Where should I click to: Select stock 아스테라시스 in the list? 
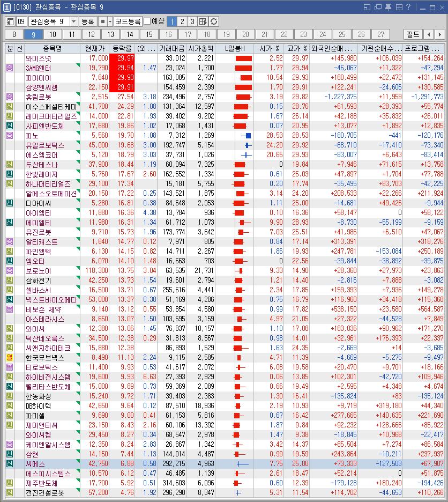pos(45,319)
